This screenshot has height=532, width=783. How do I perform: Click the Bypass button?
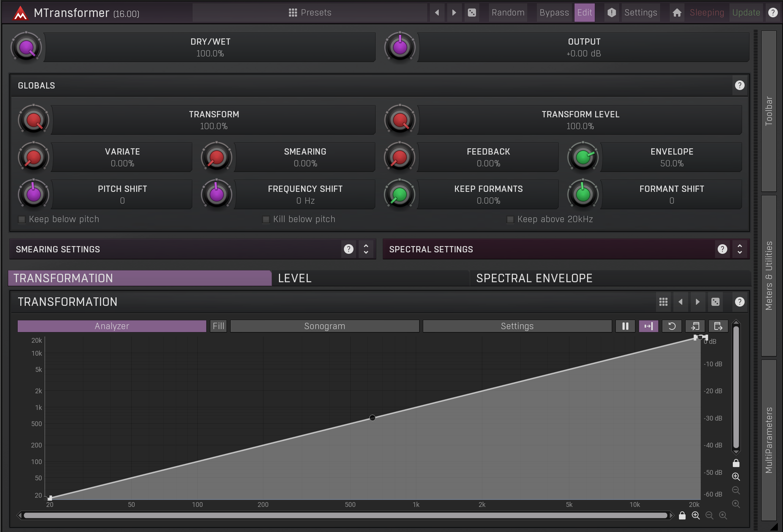coord(554,13)
